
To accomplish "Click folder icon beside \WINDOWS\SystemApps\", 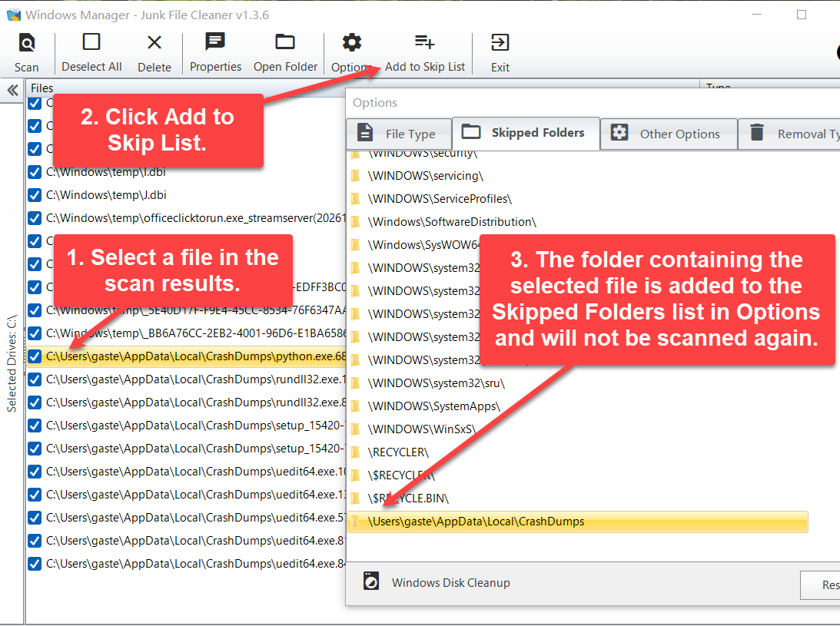I will click(x=355, y=406).
